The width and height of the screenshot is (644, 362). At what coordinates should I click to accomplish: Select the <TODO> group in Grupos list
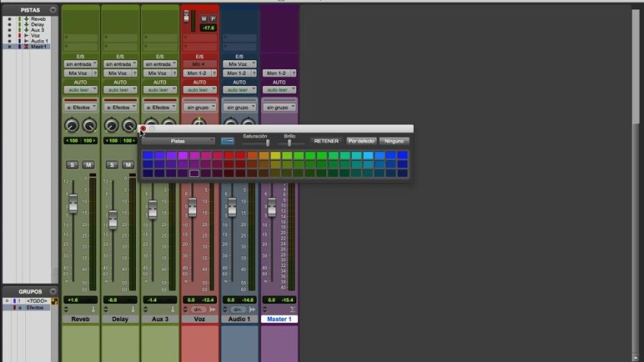tap(36, 301)
